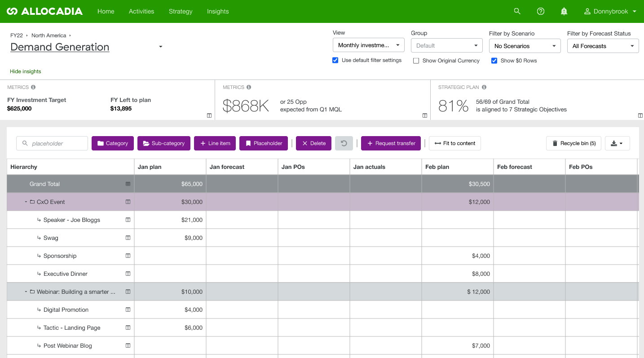The height and width of the screenshot is (358, 644).
Task: Collapse the CxO Event folder
Action: tap(26, 202)
